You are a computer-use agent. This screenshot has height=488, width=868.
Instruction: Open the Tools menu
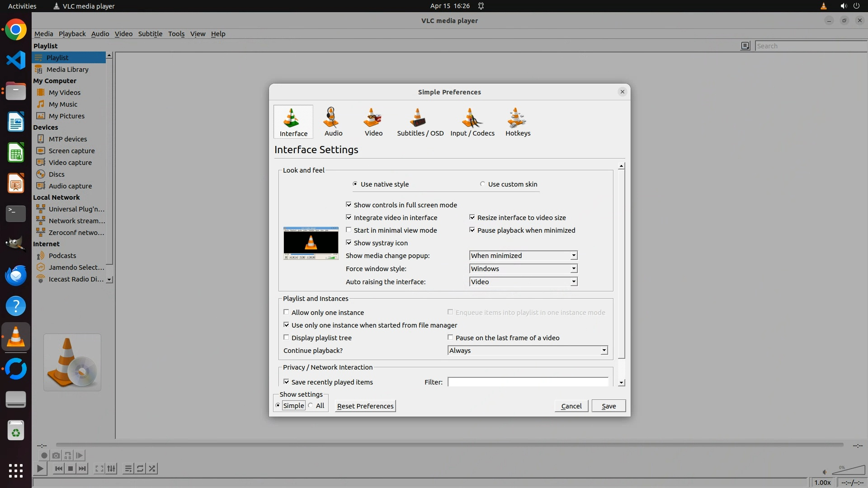176,34
